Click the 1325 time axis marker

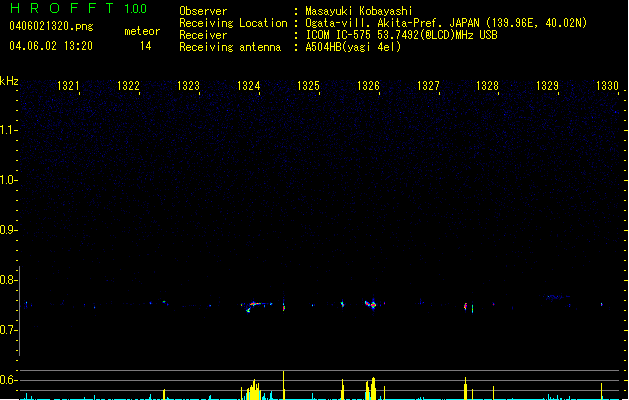click(308, 86)
